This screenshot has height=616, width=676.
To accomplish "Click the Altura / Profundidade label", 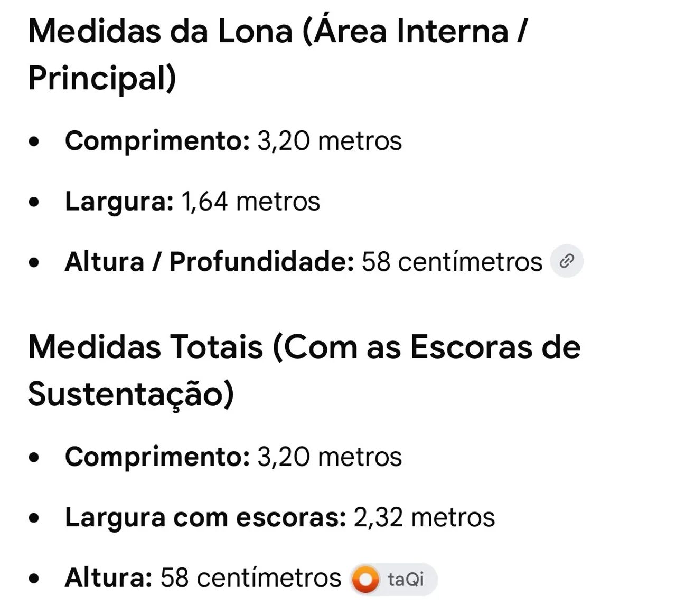I will 209,261.
